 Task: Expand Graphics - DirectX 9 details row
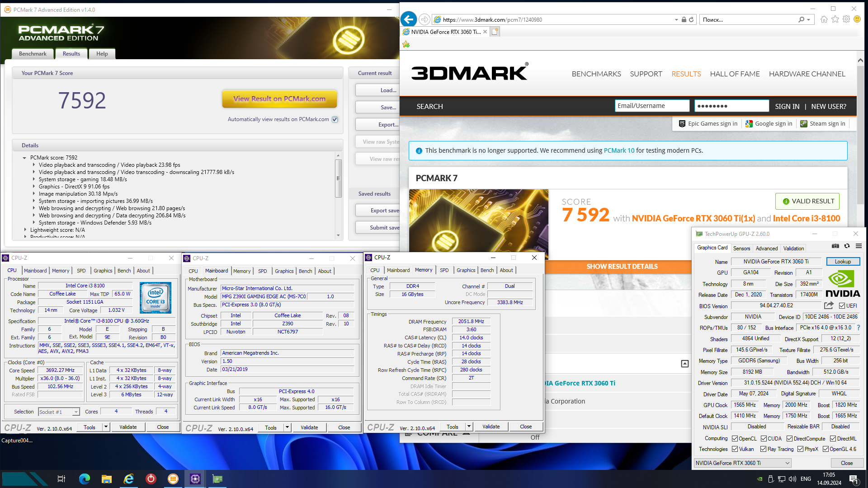(x=33, y=187)
